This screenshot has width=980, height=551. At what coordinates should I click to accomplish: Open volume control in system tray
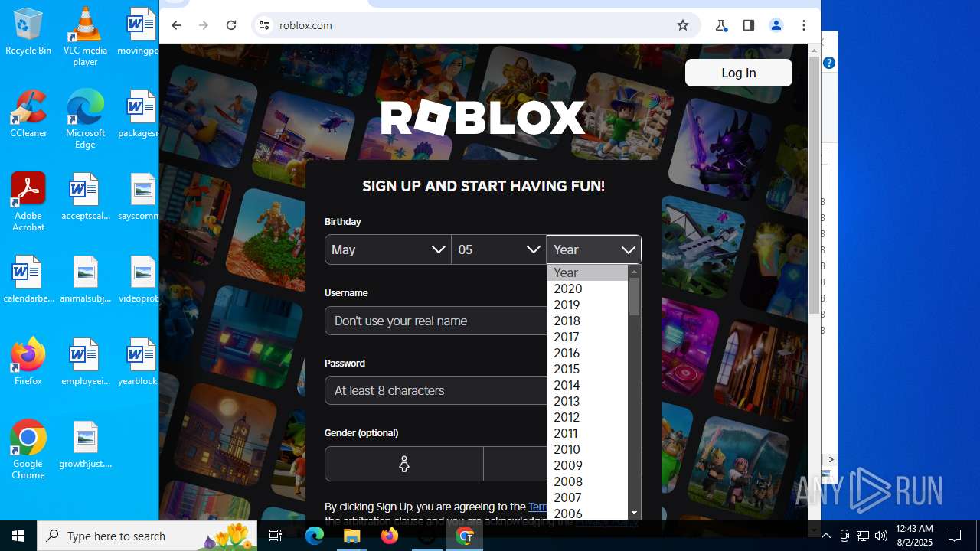coord(881,536)
